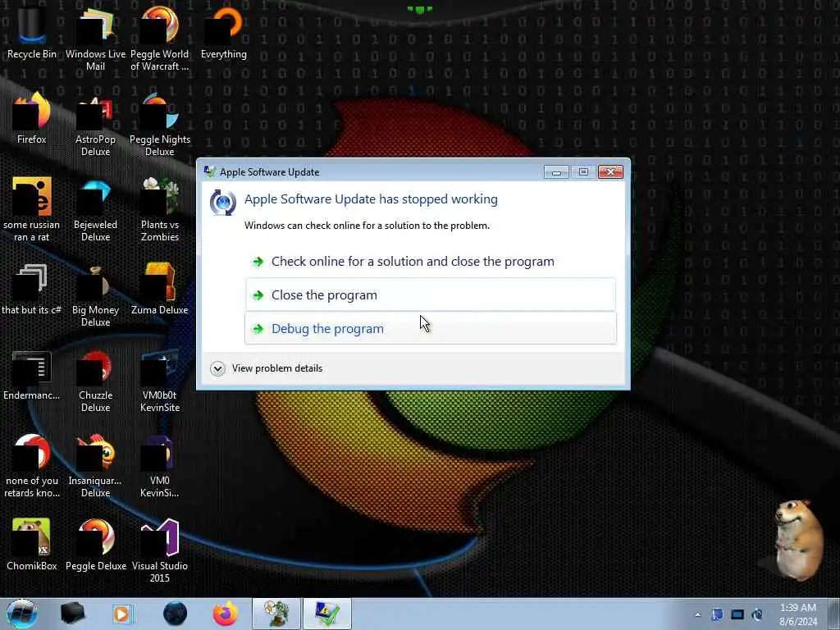The image size is (840, 630).
Task: Select the VM0 KevinSi... desktop icon
Action: pos(160,466)
